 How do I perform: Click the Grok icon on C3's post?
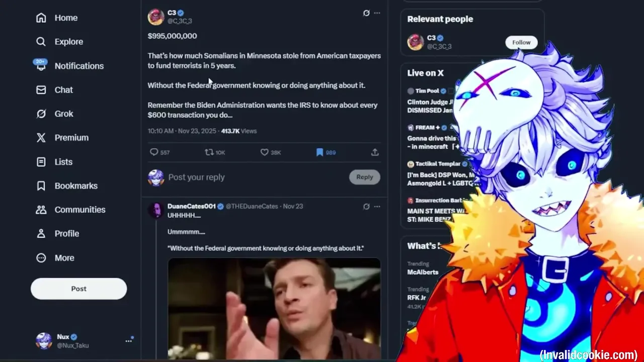coord(366,13)
